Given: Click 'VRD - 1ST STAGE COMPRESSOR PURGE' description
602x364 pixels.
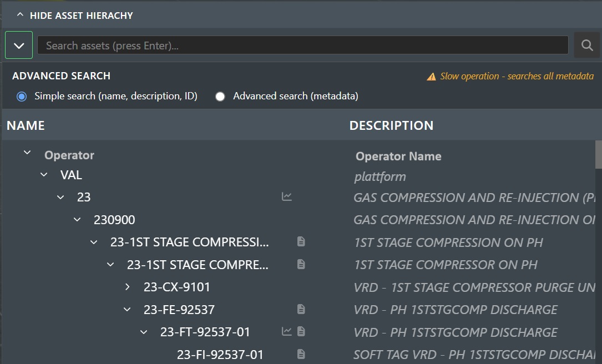Looking at the screenshot, I should click(474, 287).
